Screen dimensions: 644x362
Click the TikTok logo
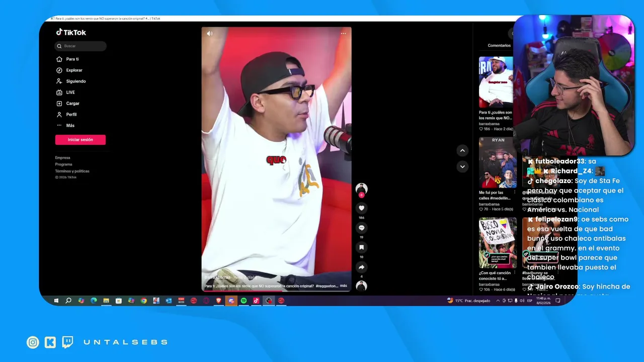pos(71,32)
